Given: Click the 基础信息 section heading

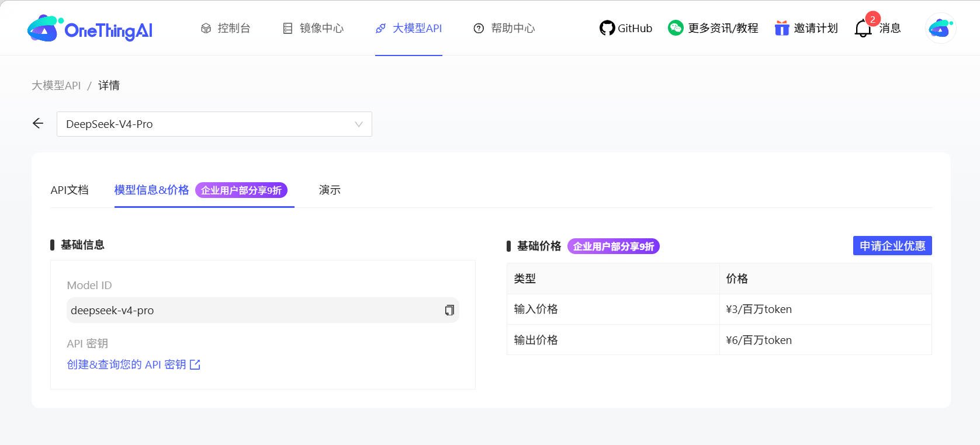Looking at the screenshot, I should coord(82,245).
